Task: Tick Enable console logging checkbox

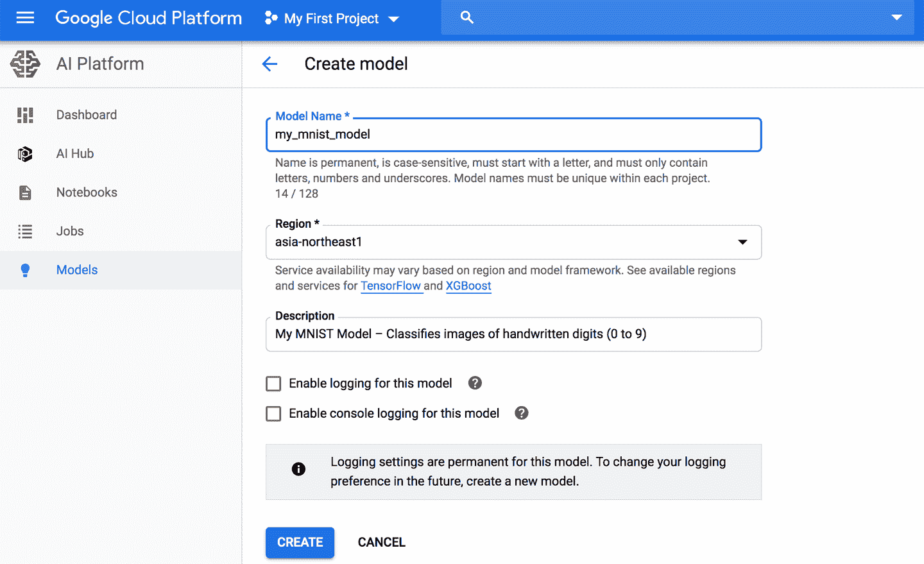Action: tap(273, 414)
